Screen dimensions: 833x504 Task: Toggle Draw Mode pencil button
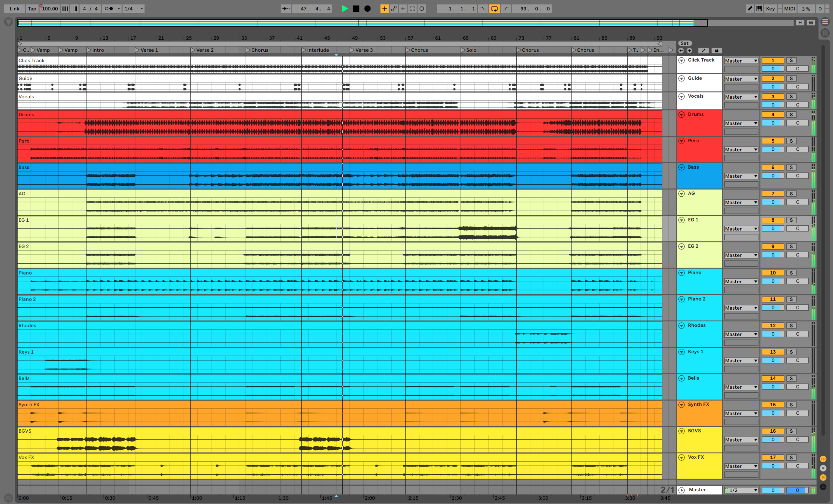pyautogui.click(x=749, y=9)
